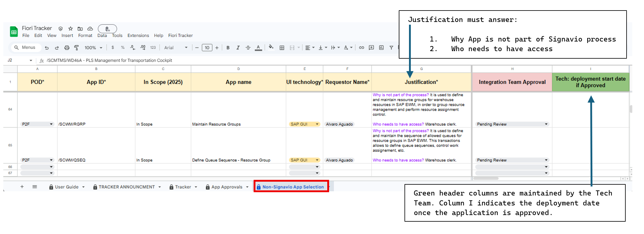Open the Borders tool
644x234 pixels.
(282, 48)
